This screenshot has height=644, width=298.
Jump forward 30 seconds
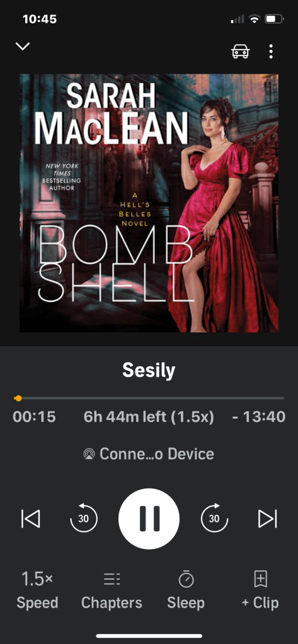(x=214, y=518)
